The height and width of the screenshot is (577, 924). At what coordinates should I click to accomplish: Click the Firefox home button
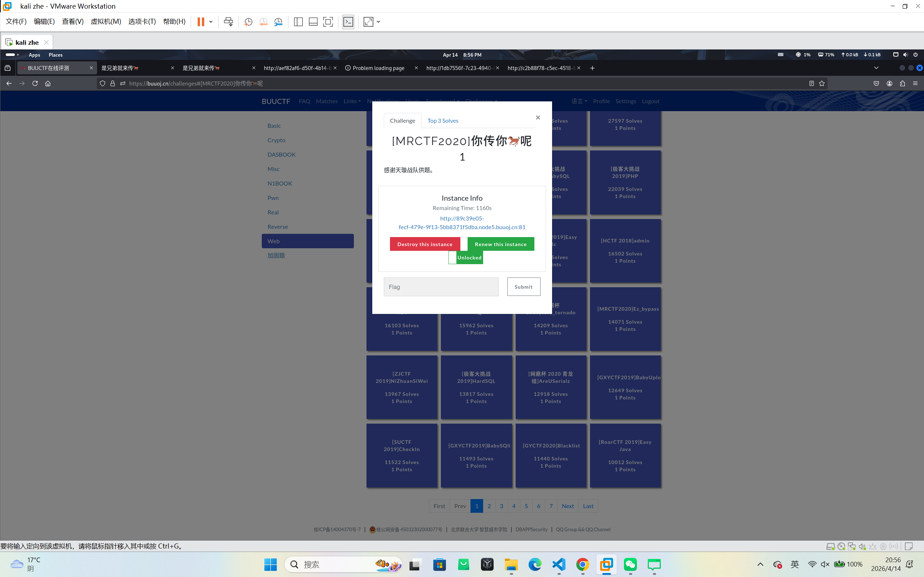pyautogui.click(x=48, y=83)
